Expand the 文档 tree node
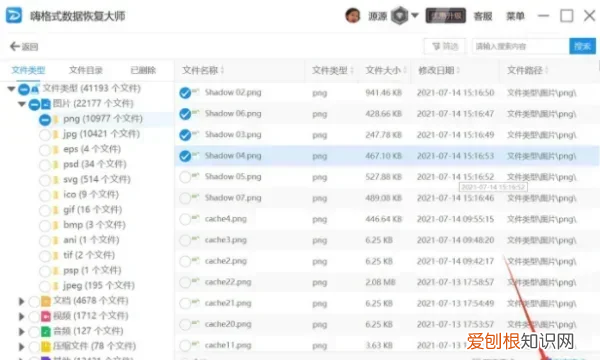600x360 pixels. [21, 301]
